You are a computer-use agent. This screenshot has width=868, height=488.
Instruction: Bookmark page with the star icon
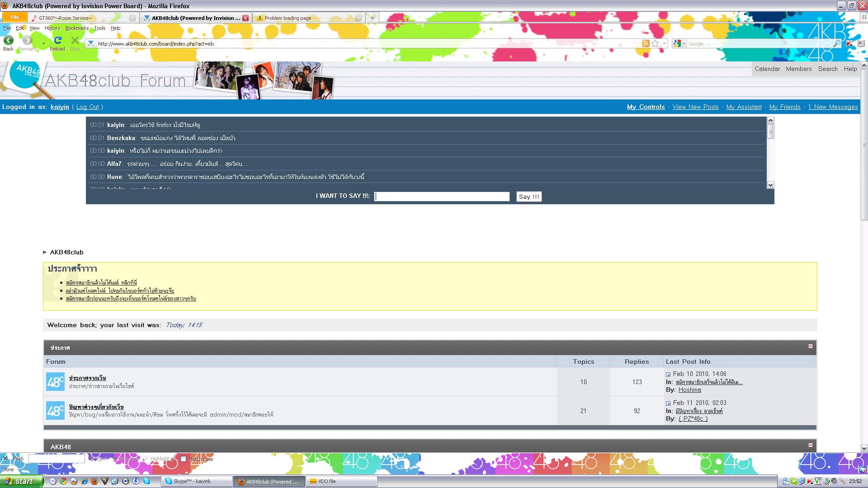pos(655,44)
